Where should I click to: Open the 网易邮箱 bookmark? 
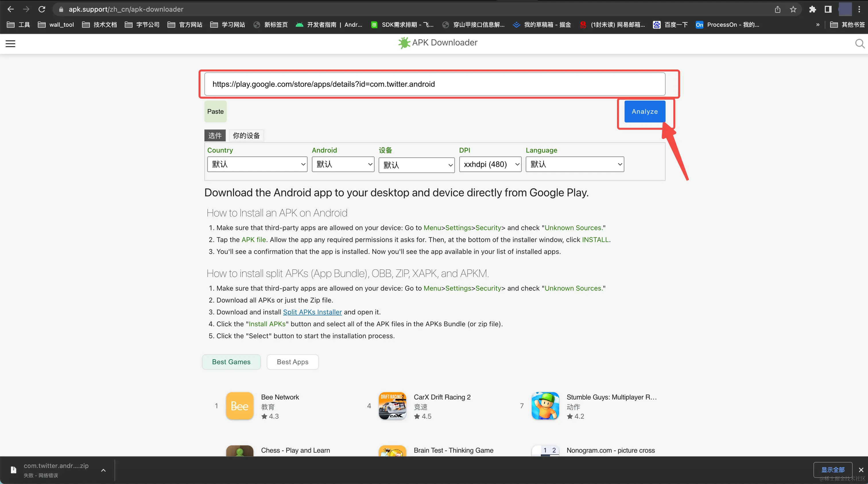click(612, 25)
